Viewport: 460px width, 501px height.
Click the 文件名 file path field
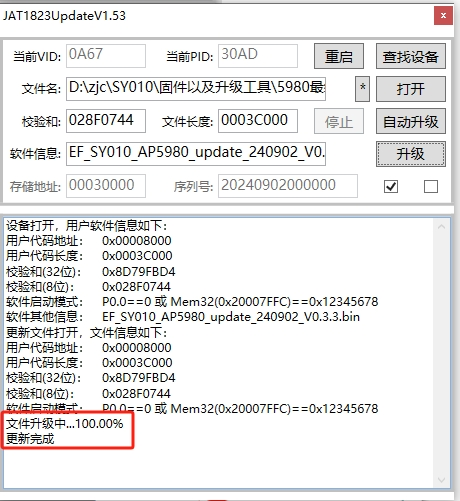(x=196, y=89)
